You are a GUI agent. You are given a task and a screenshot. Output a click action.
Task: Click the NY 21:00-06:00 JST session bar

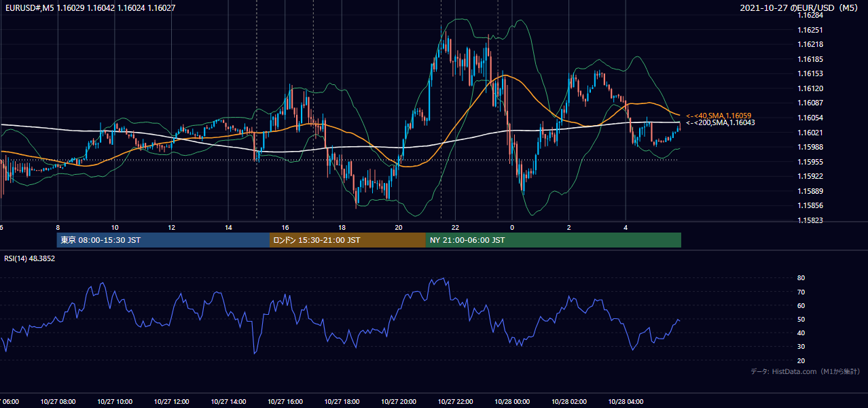point(554,240)
